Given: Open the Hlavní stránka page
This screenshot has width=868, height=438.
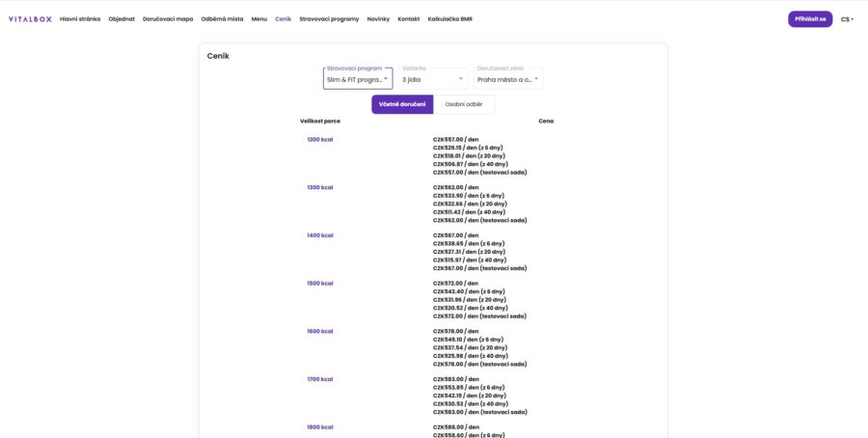Looking at the screenshot, I should [x=80, y=19].
